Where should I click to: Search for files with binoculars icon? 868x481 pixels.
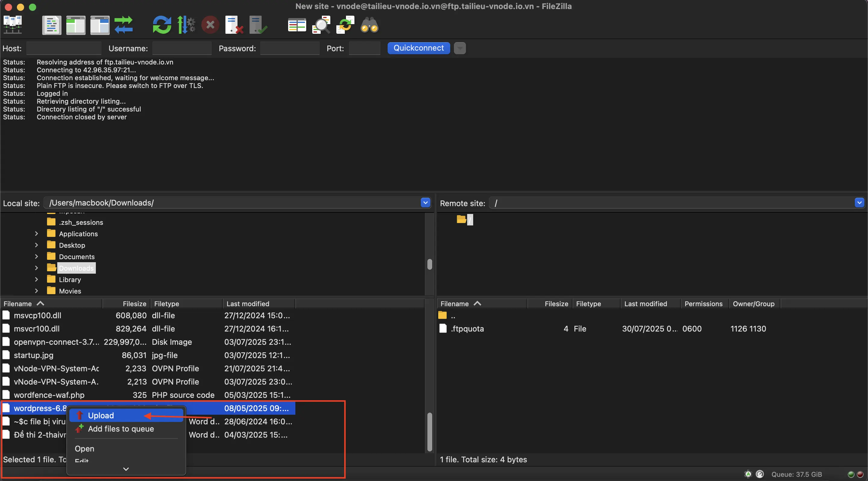[369, 25]
